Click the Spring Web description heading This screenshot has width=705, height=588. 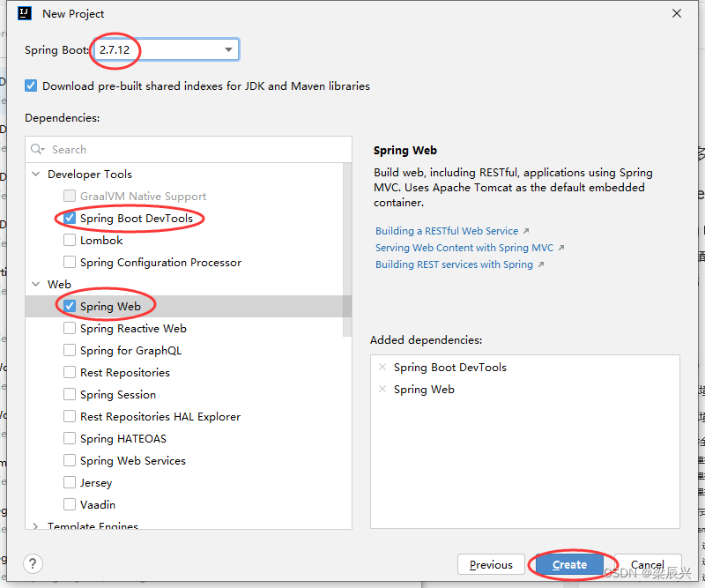pos(405,150)
